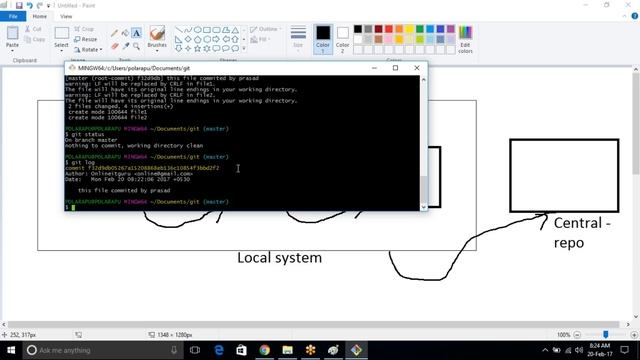Open Task View on the taskbar
Image resolution: width=640 pixels, height=360 pixels.
click(x=195, y=350)
